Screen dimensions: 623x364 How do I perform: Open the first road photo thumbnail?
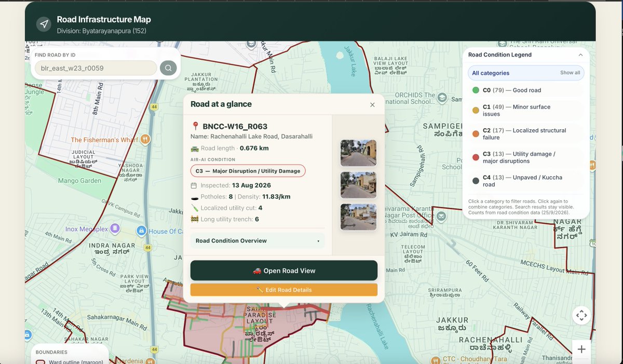click(x=358, y=153)
